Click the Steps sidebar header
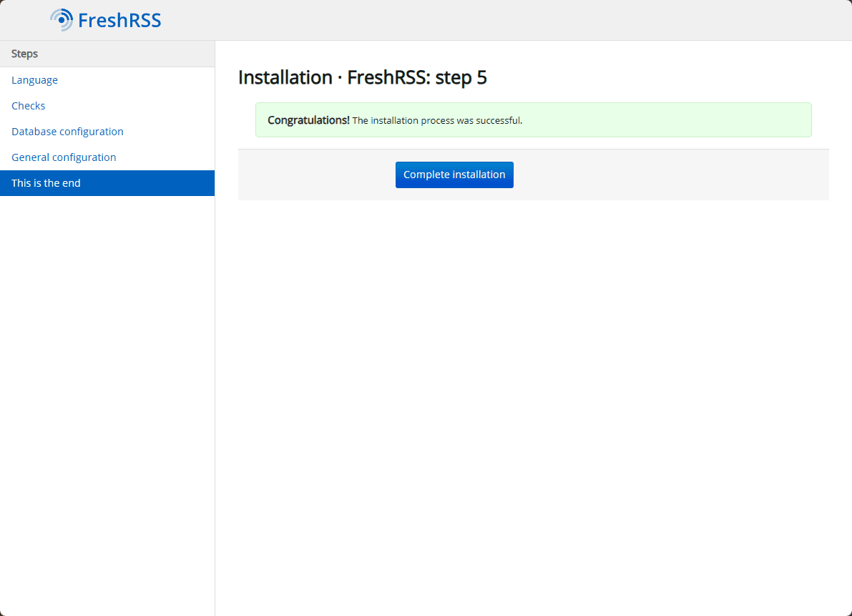The image size is (852, 616). (x=107, y=54)
